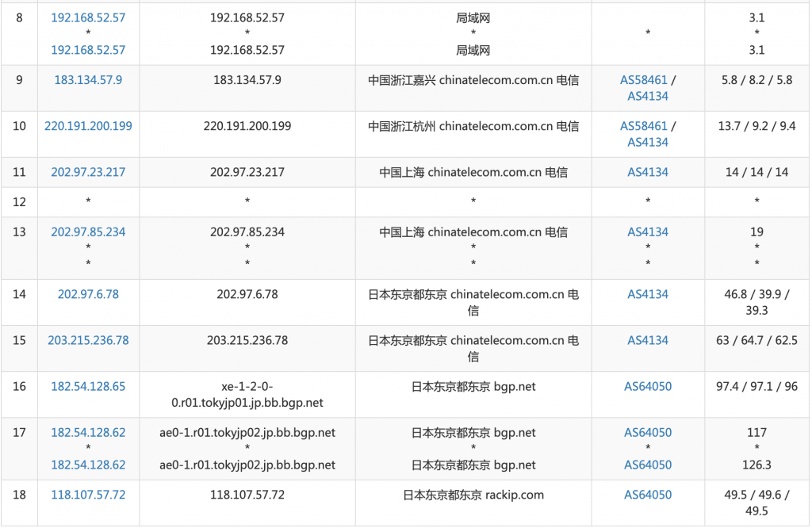This screenshot has width=812, height=528.
Task: Open the first 182.54.128.62 link on hop 17
Action: [88, 433]
